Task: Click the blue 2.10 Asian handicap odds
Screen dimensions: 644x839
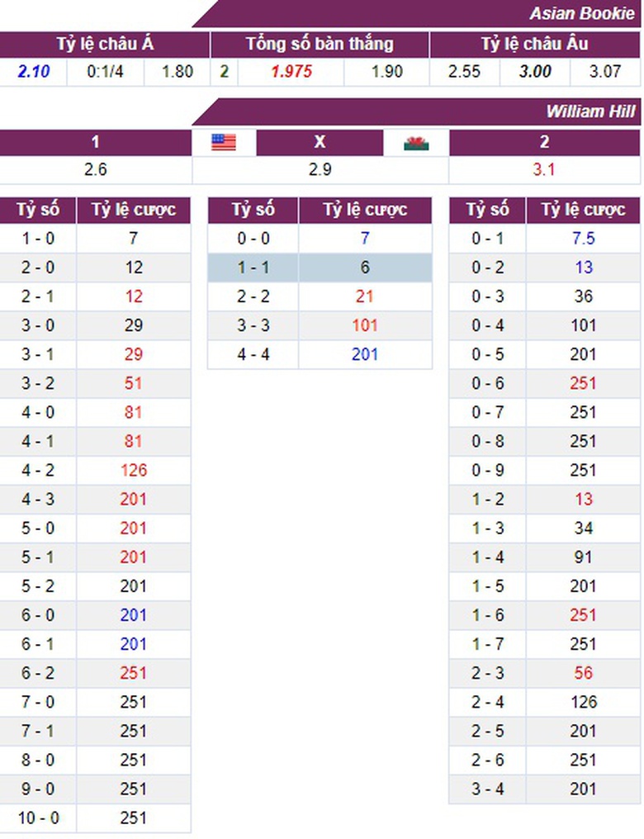Action: tap(34, 72)
